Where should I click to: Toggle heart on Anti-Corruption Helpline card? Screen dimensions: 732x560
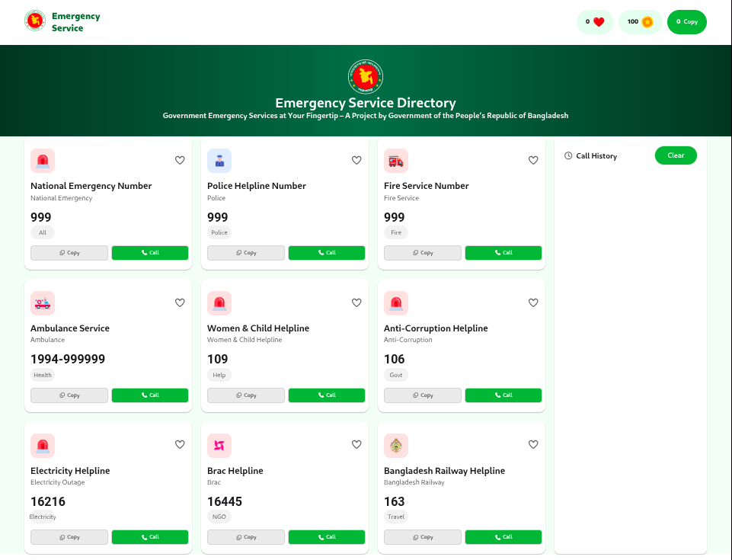coord(533,302)
